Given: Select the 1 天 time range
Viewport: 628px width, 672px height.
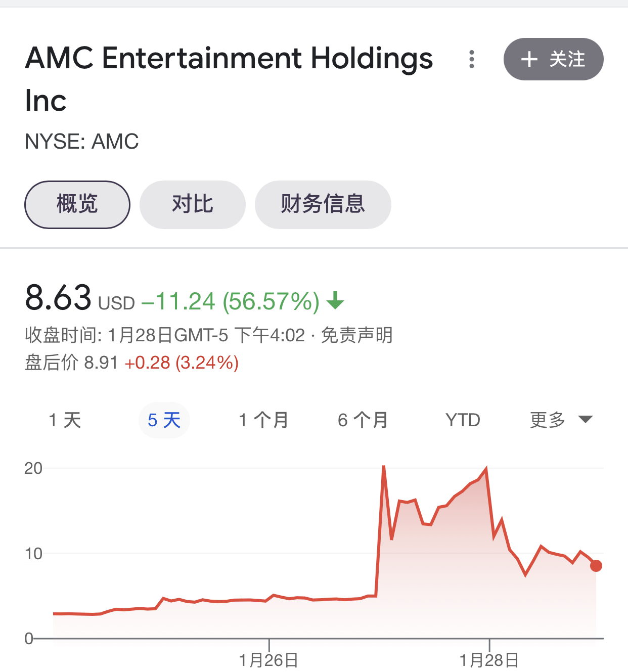Looking at the screenshot, I should pyautogui.click(x=65, y=420).
